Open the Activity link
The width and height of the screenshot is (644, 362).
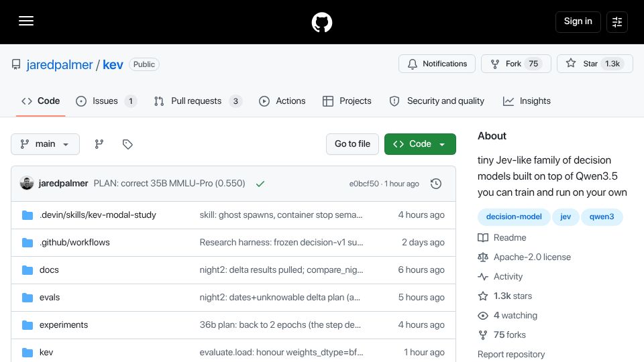point(500,277)
